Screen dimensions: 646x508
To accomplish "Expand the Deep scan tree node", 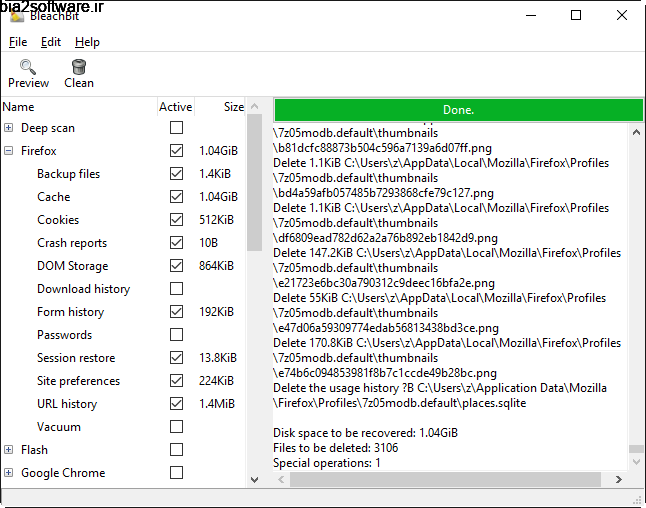I will point(8,128).
